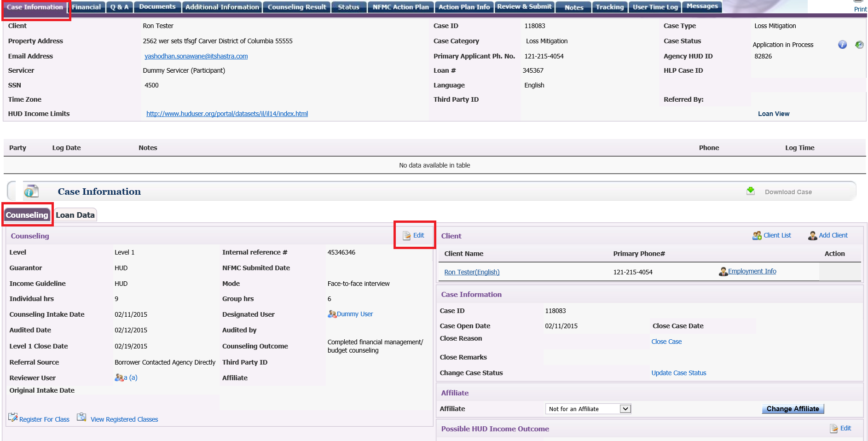868x441 pixels.
Task: Go to Review & Submit tab
Action: pos(524,7)
